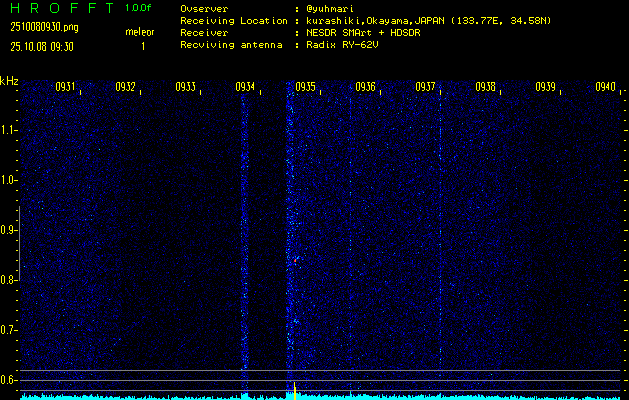
Task: Click the Receiver field label
Action: tap(204, 33)
